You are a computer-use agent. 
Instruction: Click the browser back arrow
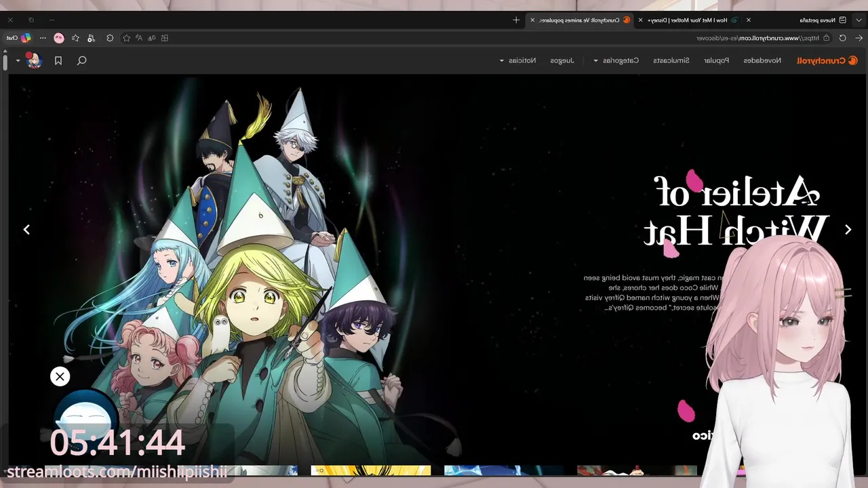859,38
